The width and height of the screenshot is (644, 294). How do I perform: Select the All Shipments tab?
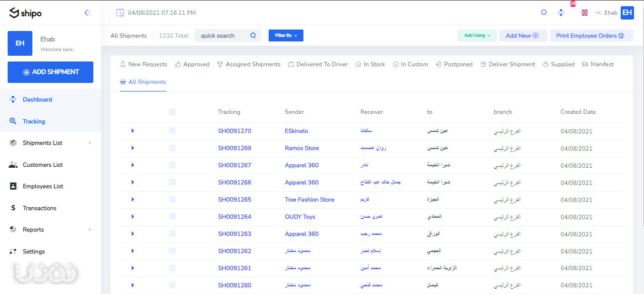click(143, 82)
